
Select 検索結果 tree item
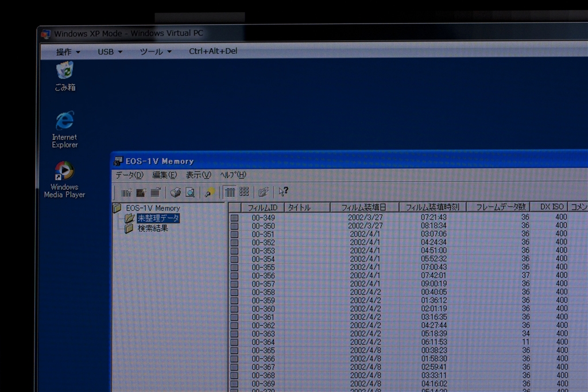(x=153, y=228)
